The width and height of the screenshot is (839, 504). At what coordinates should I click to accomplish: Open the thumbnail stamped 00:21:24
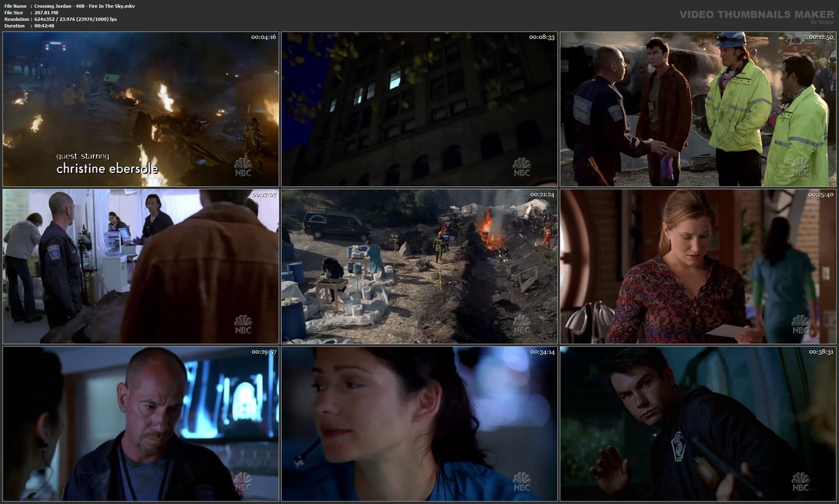419,267
